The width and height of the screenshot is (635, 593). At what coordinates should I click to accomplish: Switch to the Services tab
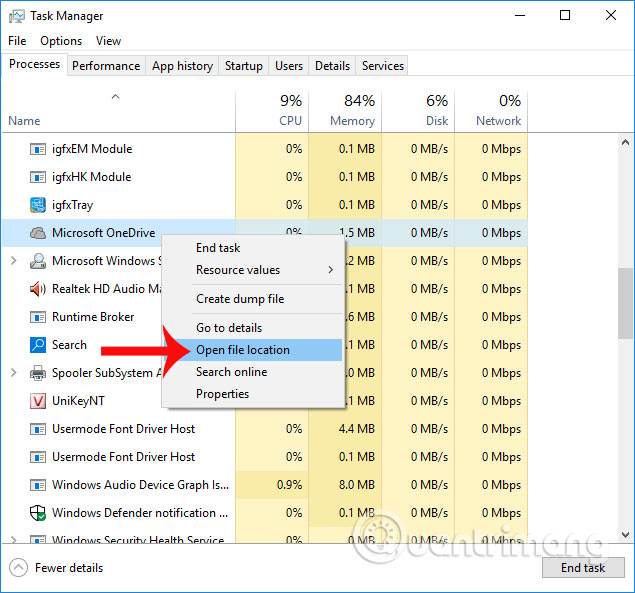coord(383,66)
